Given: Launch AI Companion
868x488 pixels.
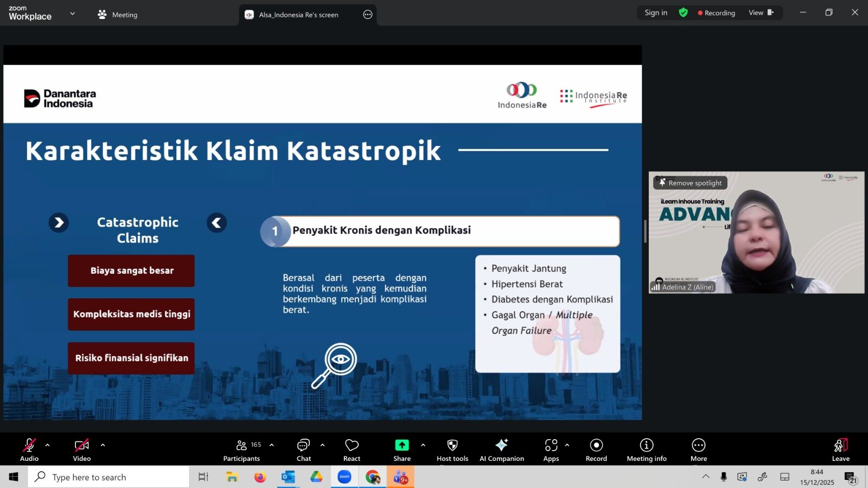Looking at the screenshot, I should coord(501,450).
